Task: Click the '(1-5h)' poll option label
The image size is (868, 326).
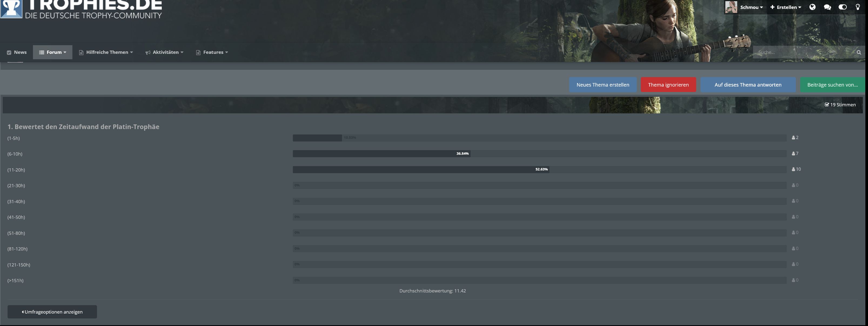Action: 14,138
